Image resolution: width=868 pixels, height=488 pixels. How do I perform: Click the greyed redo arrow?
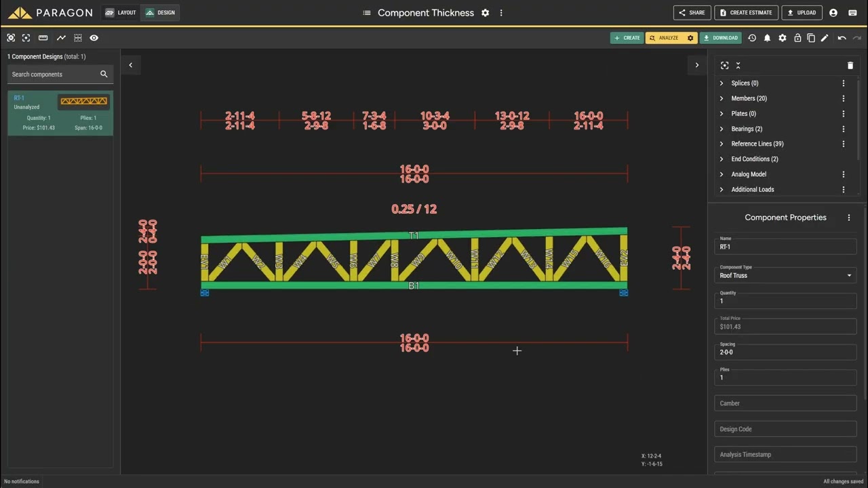856,38
